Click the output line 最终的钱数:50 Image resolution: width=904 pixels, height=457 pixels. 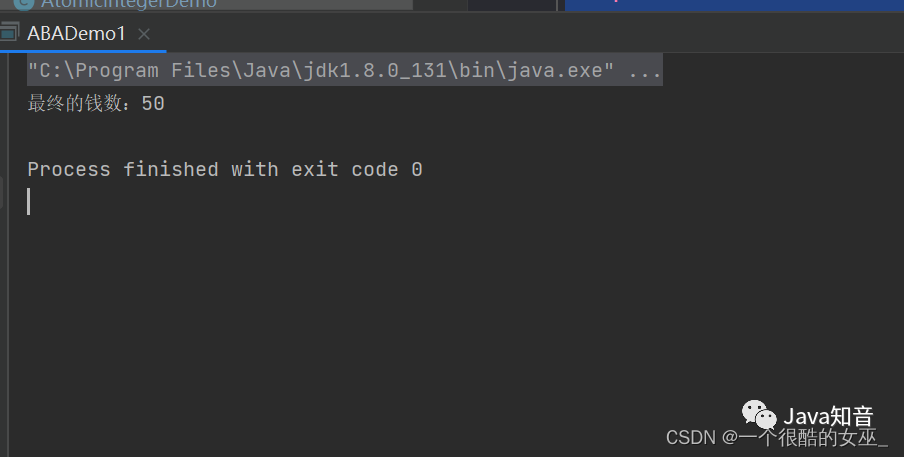point(96,104)
